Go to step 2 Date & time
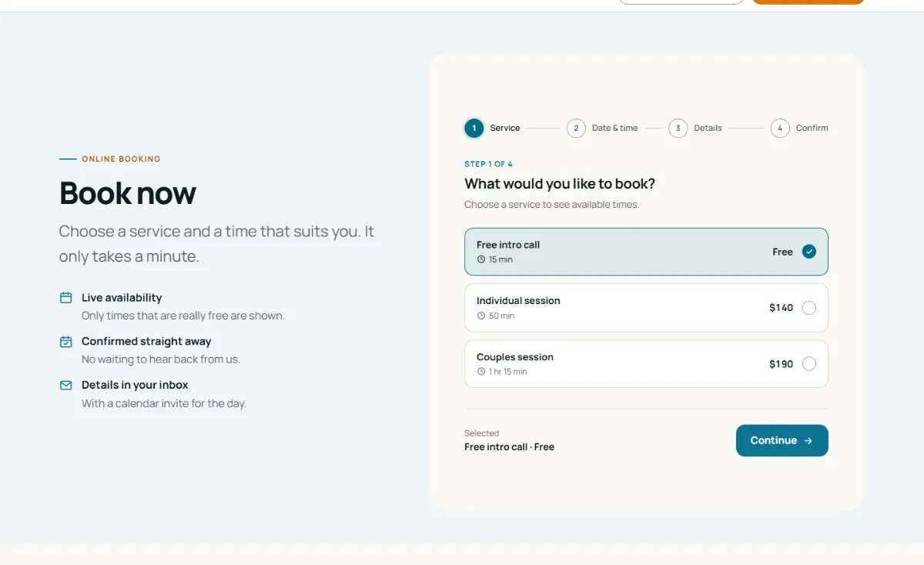This screenshot has height=565, width=924. pos(602,128)
